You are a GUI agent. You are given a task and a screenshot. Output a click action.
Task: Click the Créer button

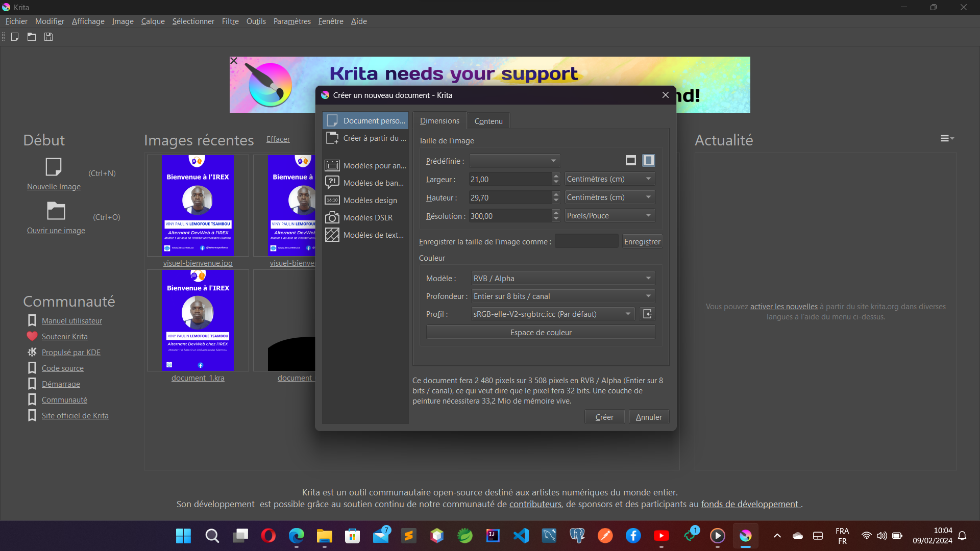604,417
